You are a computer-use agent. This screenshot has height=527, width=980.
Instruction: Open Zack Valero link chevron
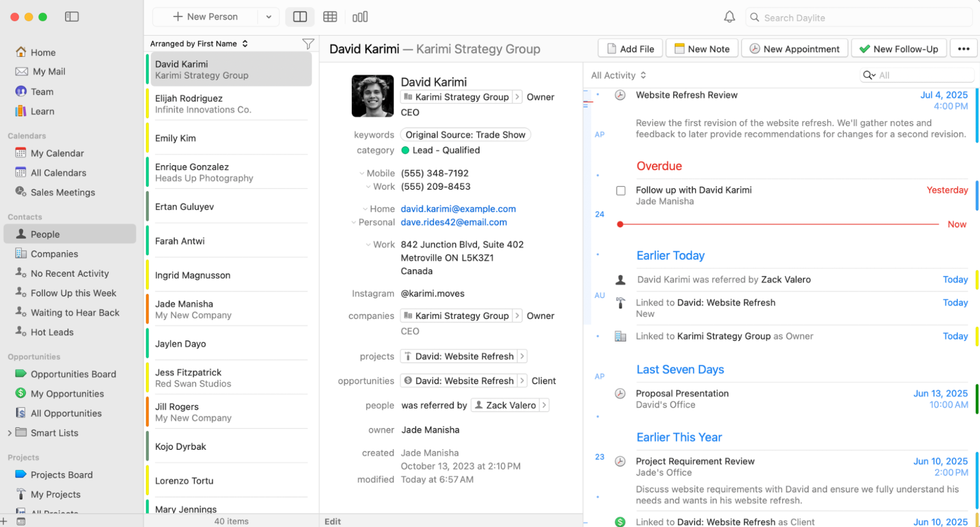coord(544,406)
